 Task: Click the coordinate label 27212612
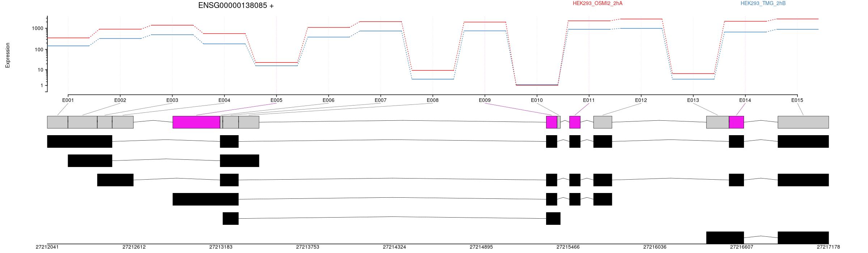tap(134, 247)
